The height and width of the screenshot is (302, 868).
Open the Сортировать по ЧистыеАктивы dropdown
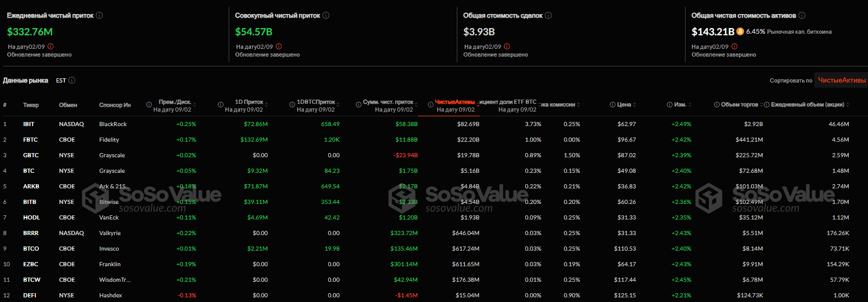point(841,80)
